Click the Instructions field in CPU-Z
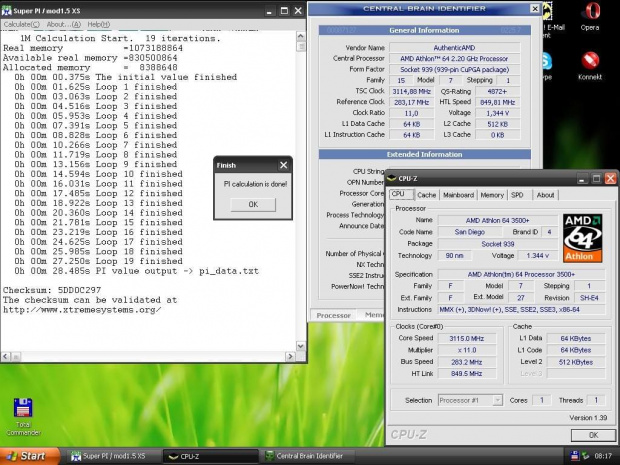This screenshot has height=465, width=620. pos(521,310)
